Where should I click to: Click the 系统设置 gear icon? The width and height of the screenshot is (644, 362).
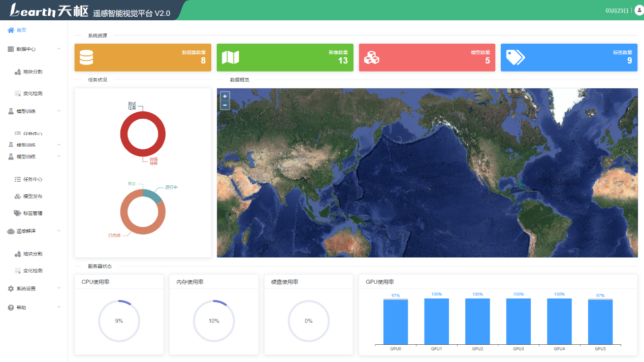[11, 288]
